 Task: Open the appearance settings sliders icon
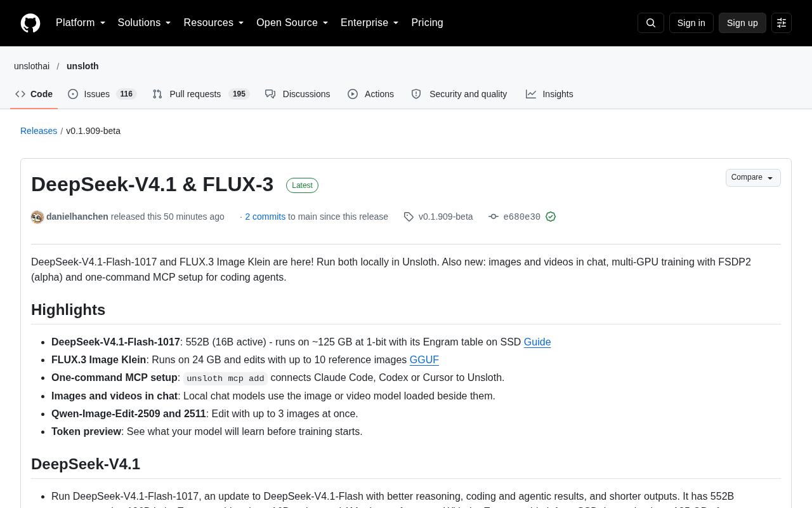[x=782, y=23]
